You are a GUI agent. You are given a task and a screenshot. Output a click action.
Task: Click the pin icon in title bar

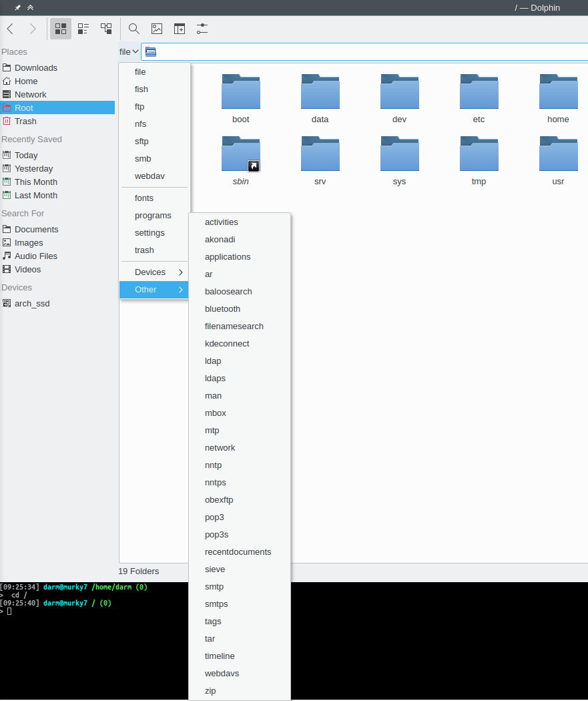(18, 7)
